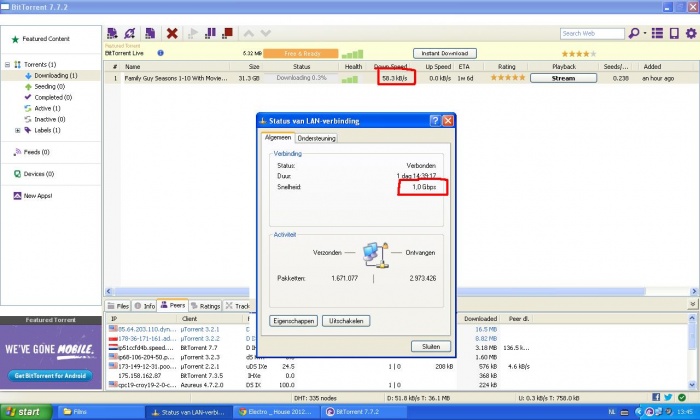
Task: Click the Free & Ready orange status bar
Action: coord(300,54)
